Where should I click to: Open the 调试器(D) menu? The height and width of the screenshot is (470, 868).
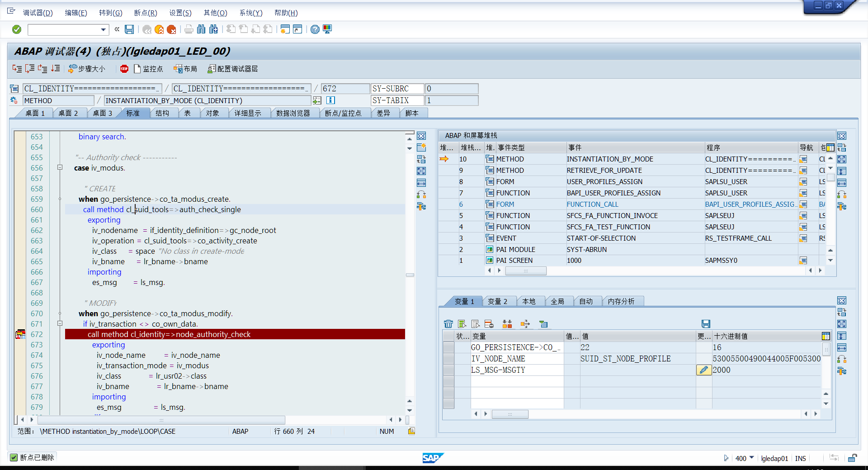click(38, 13)
